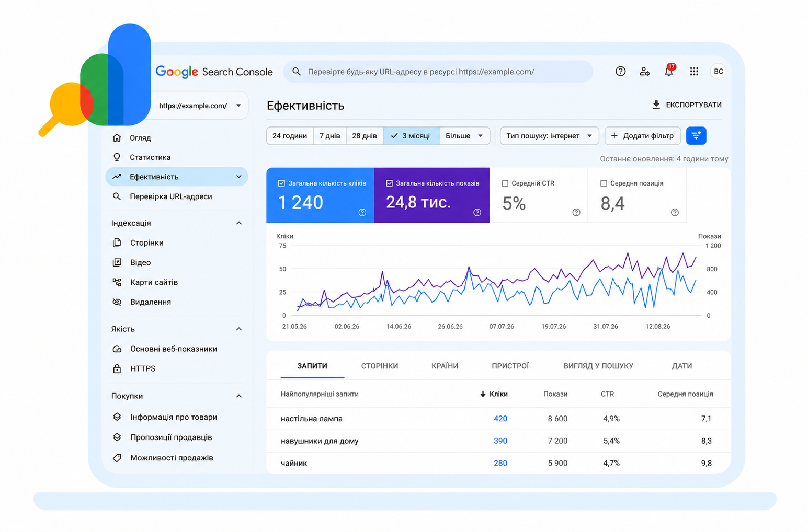Click the home icon next to Огляд
Screen dimensions: 808x532
(x=117, y=138)
